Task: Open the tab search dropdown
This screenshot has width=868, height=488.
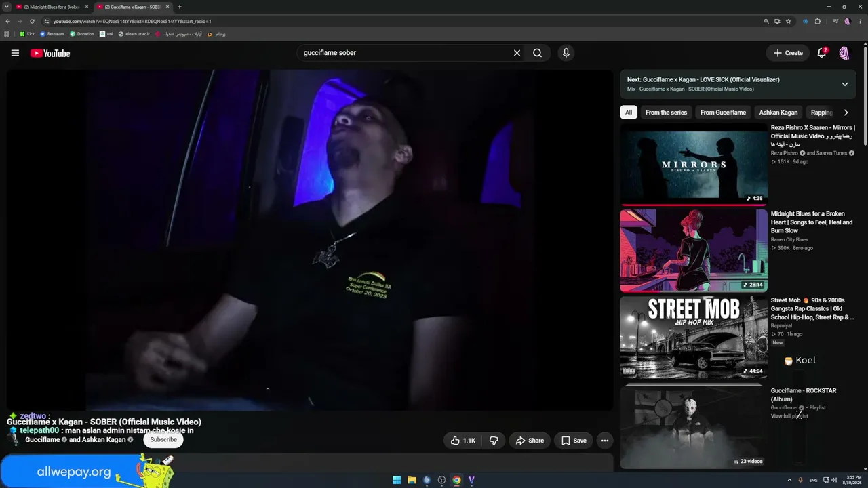Action: pyautogui.click(x=5, y=7)
